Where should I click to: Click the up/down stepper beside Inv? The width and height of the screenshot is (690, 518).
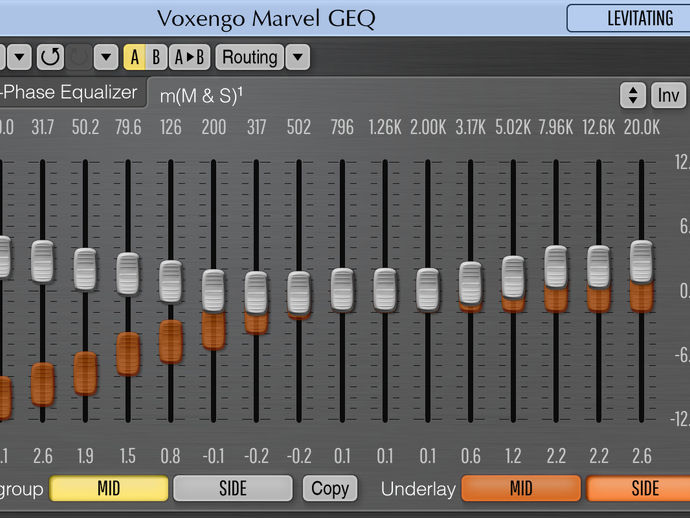[633, 95]
